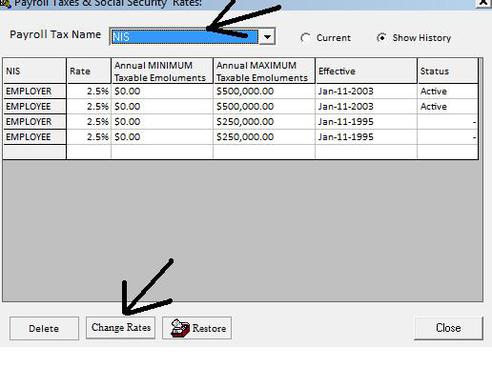This screenshot has height=368, width=492.
Task: Click the Active status in the EMPLOYEE row
Action: pos(448,107)
